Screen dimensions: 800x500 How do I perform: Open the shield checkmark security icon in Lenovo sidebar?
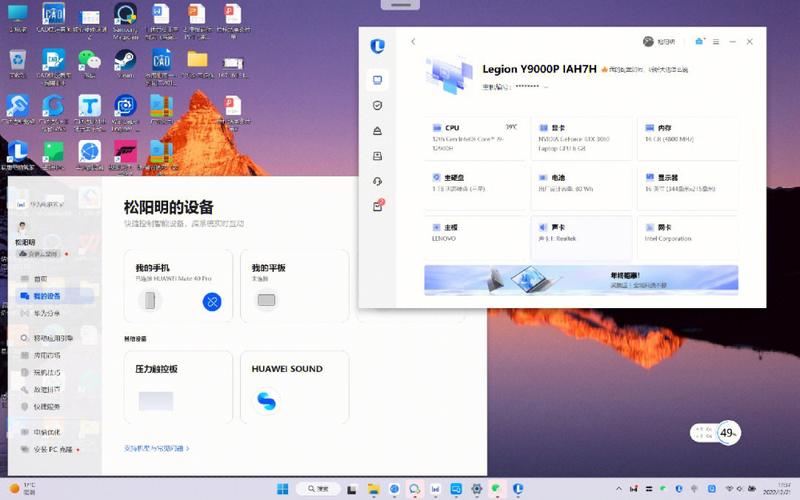pyautogui.click(x=378, y=106)
